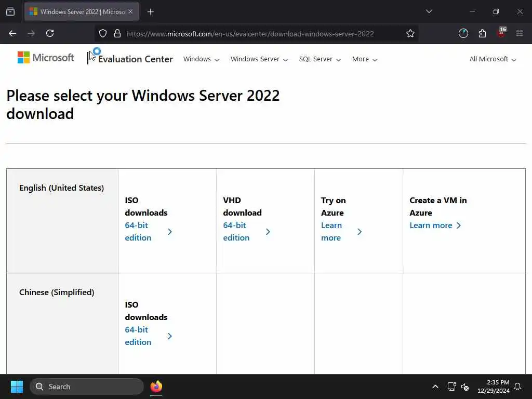Viewport: 532px width, 399px height.
Task: Click the ad-blocker extension icon with badge 16
Action: (501, 33)
